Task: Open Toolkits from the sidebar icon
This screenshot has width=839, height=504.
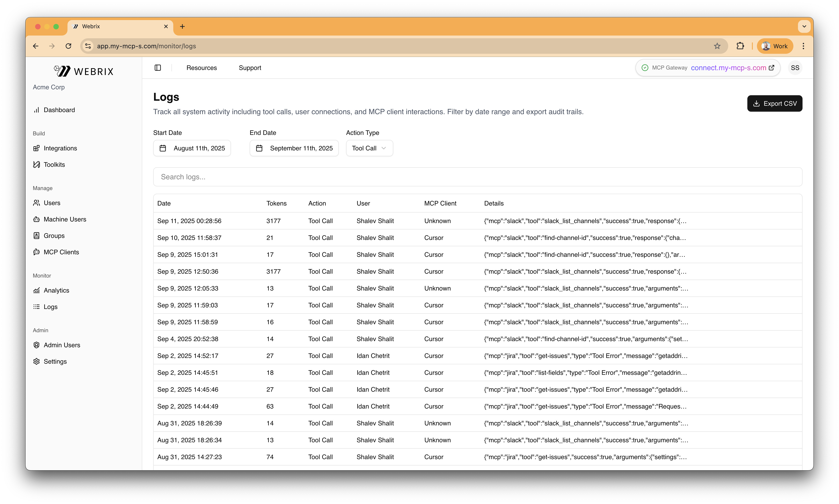Action: click(x=36, y=165)
